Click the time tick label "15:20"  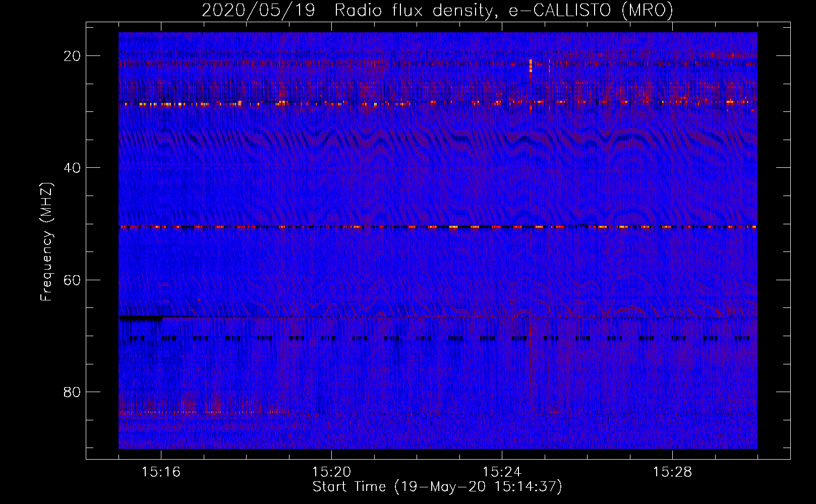(x=331, y=472)
